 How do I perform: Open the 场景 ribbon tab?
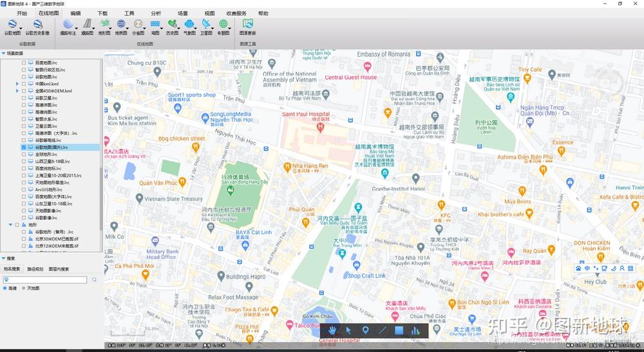tap(183, 14)
